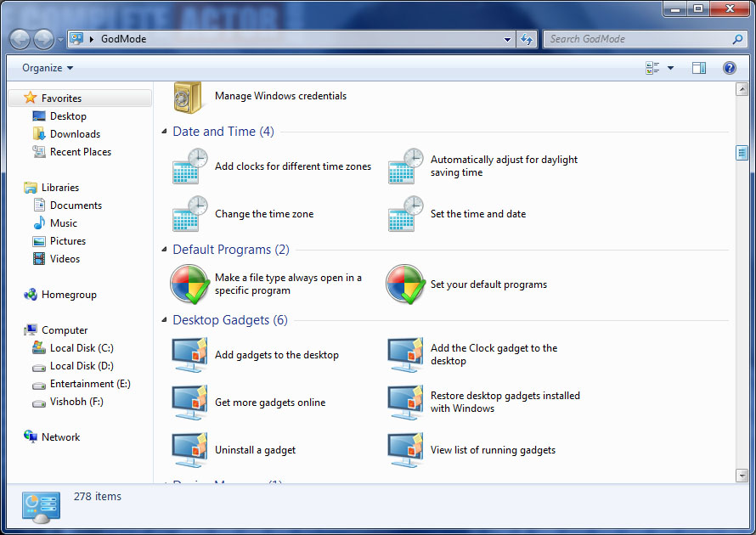Click the "Change the time zone" label
756x535 pixels.
264,213
